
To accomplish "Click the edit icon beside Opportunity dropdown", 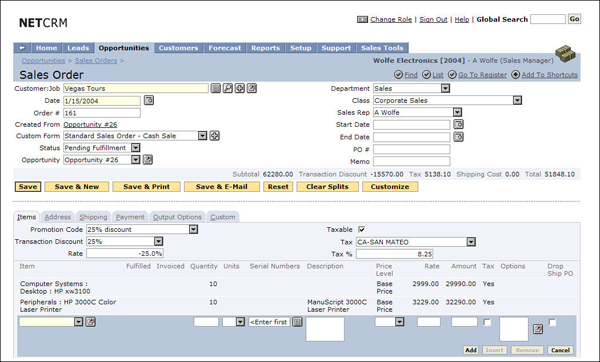I will click(x=148, y=160).
